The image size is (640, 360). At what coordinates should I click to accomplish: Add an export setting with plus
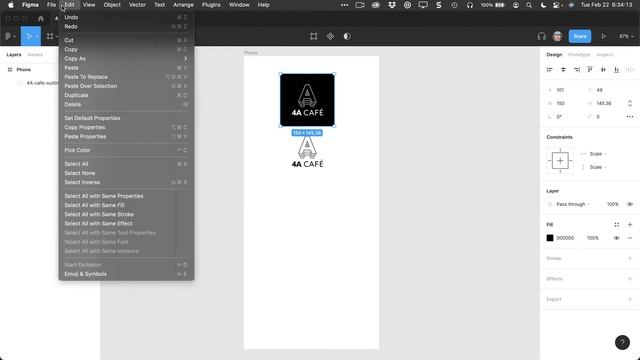pos(630,299)
